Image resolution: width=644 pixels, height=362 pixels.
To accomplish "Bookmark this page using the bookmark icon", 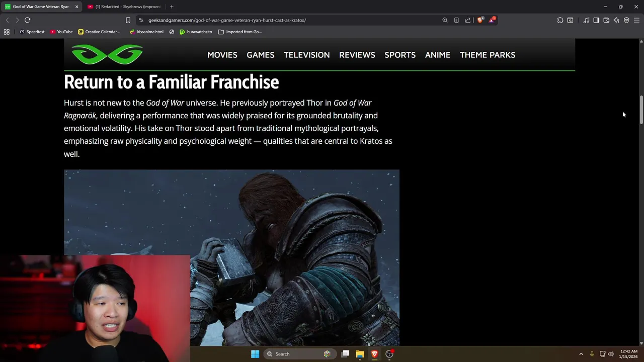I will (x=128, y=20).
